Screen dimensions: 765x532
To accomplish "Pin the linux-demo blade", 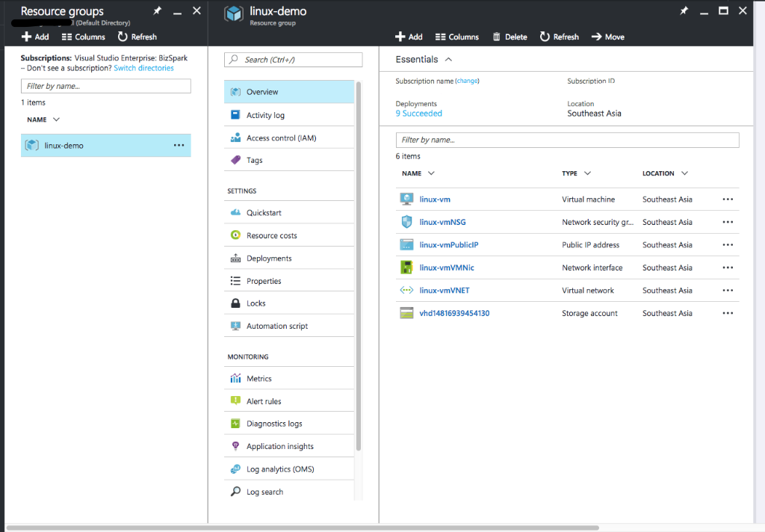I will [684, 10].
